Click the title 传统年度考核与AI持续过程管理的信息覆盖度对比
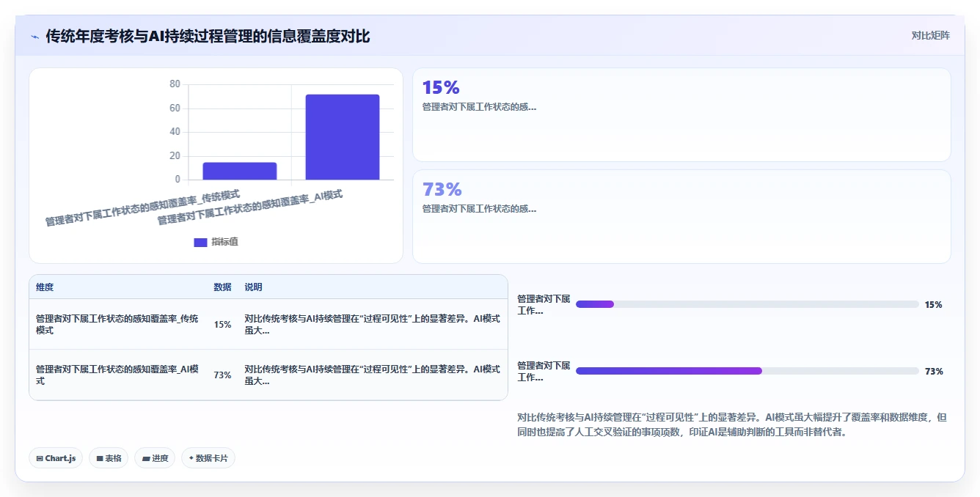980x497 pixels. tap(208, 36)
